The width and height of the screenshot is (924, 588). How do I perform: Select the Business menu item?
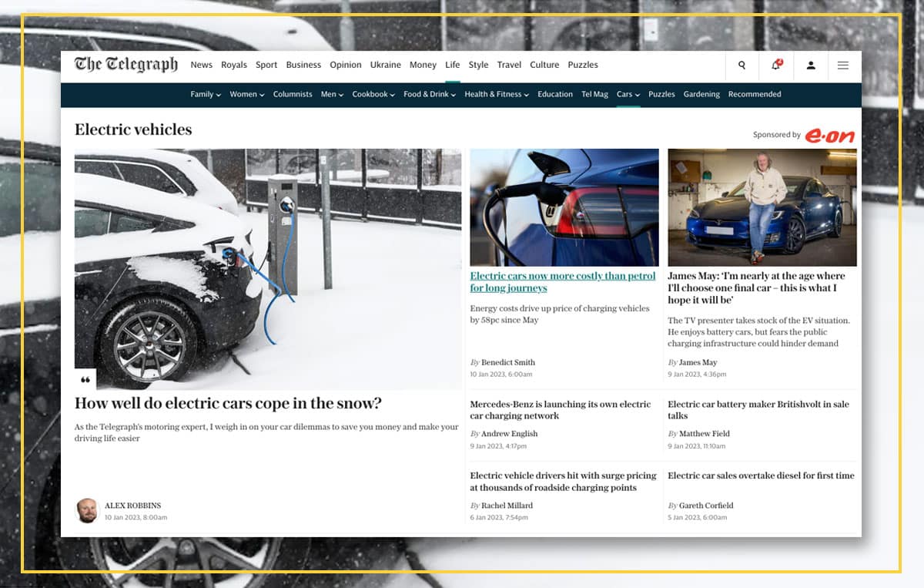point(303,66)
